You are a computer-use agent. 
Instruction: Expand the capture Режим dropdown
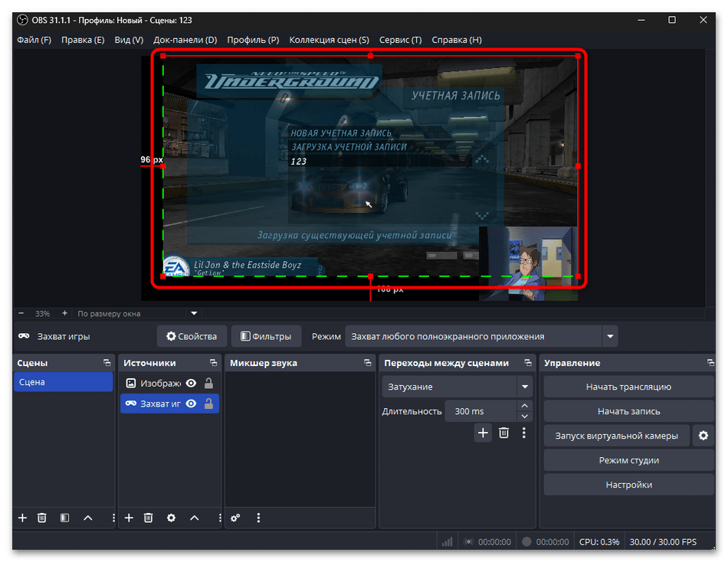(x=609, y=336)
